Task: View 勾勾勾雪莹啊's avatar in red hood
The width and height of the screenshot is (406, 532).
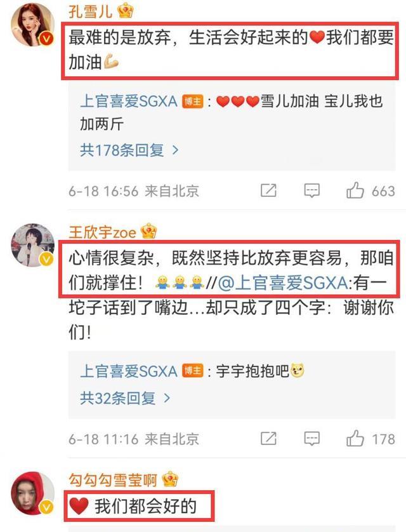Action: 32,493
